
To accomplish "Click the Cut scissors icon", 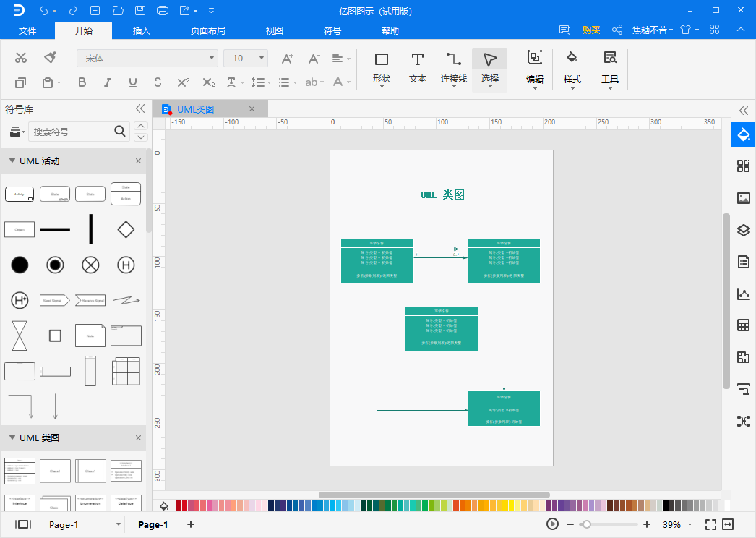I will click(21, 58).
